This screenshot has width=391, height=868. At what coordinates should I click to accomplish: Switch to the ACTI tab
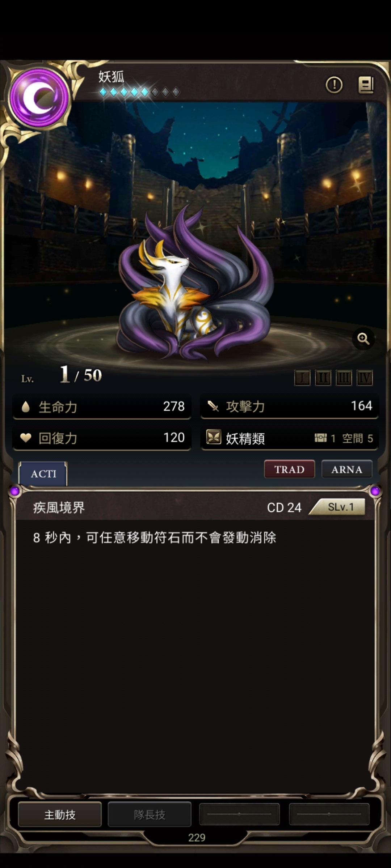pos(43,474)
